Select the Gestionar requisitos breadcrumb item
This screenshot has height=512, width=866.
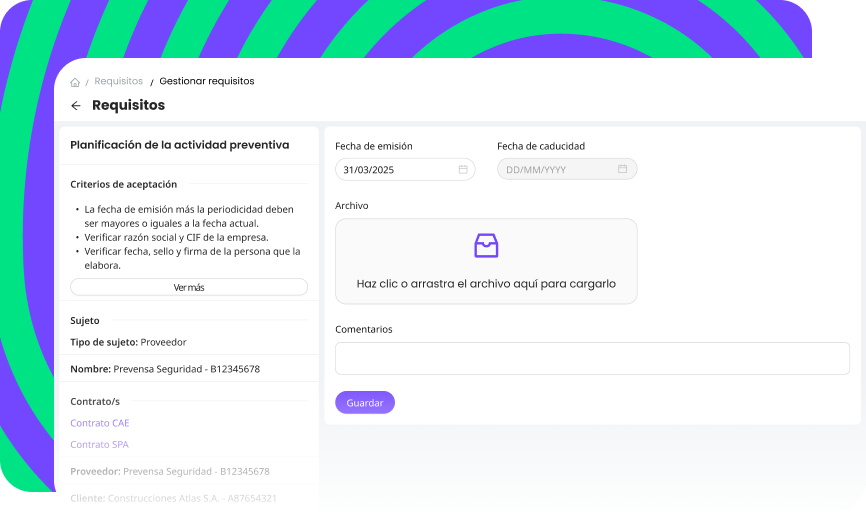(206, 82)
